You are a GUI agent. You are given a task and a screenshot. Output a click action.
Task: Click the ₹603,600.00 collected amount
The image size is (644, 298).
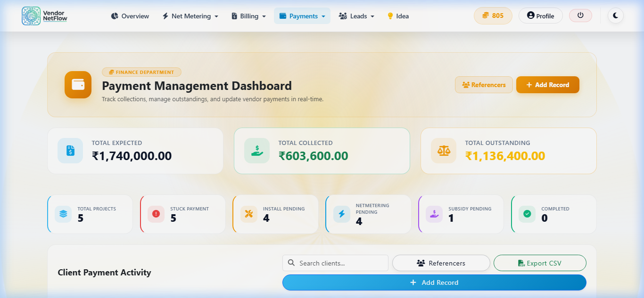313,156
